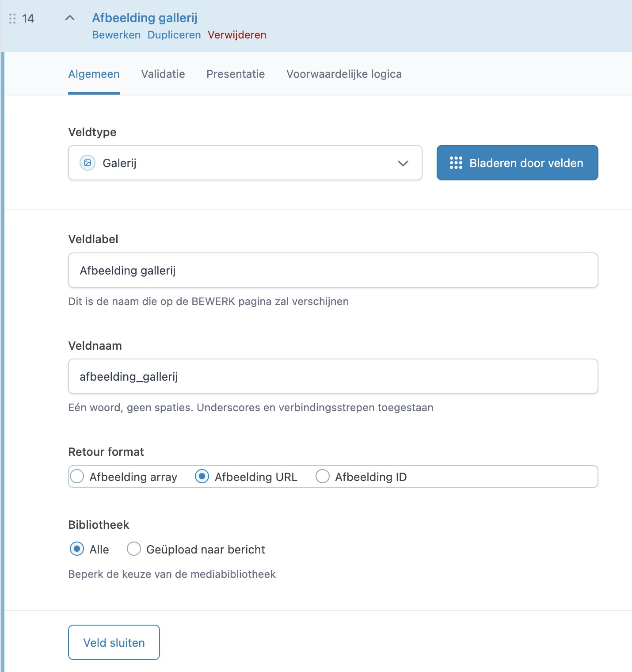Screen dimensions: 632x672
Task: Click the gallery icon in Veldtype selector
Action: coord(88,163)
